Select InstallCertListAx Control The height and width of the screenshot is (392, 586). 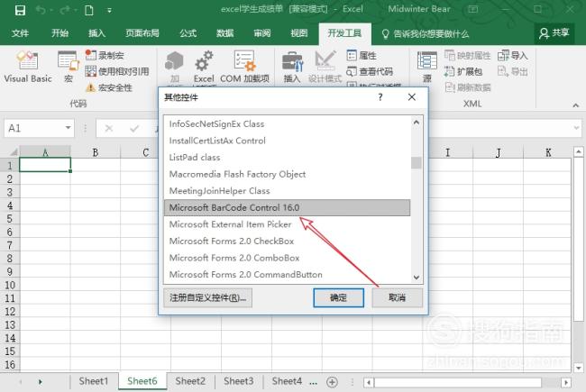(x=287, y=141)
